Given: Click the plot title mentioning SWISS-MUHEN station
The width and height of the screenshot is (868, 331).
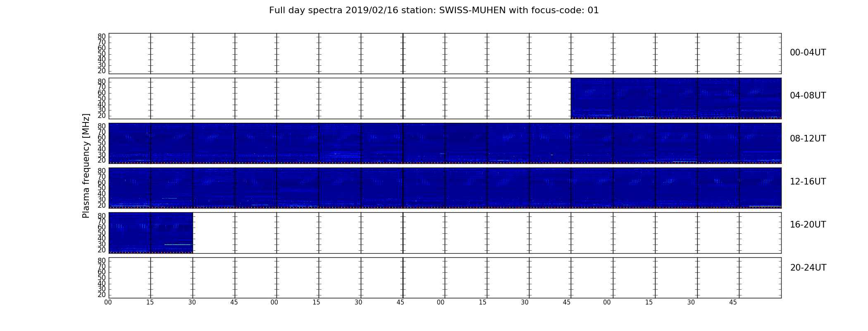Looking at the screenshot, I should click(434, 10).
